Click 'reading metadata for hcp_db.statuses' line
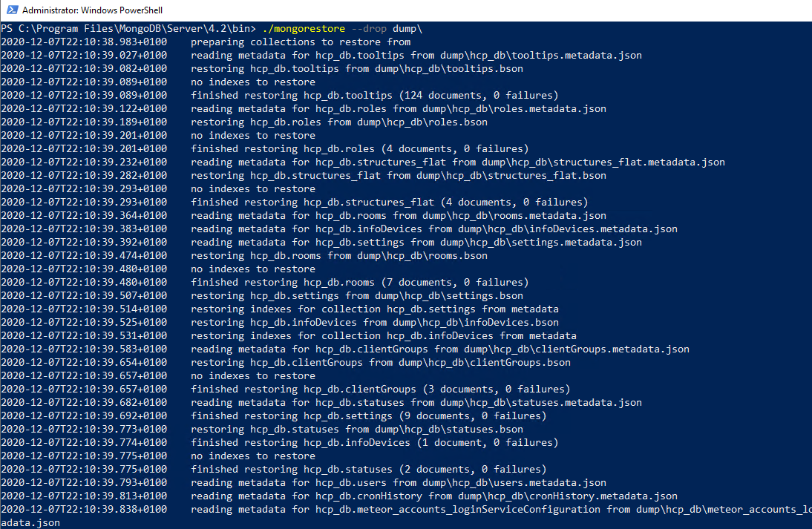The width and height of the screenshot is (812, 529). coord(416,403)
